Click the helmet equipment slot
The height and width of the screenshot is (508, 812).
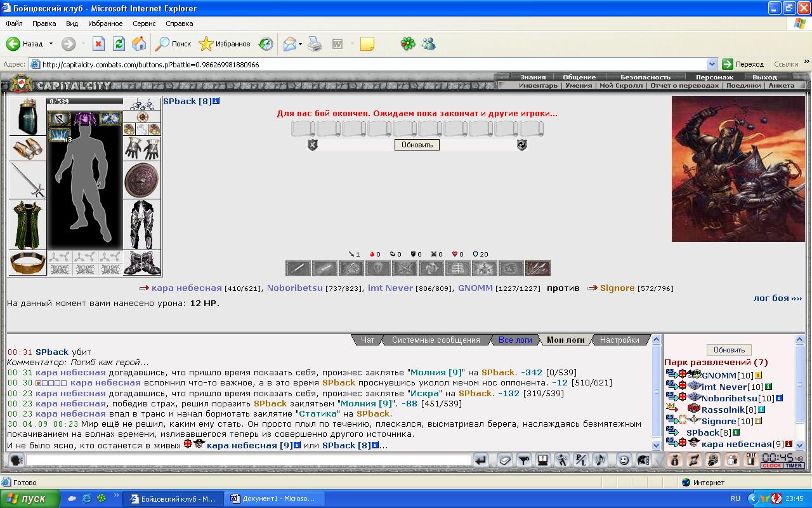coord(27,116)
